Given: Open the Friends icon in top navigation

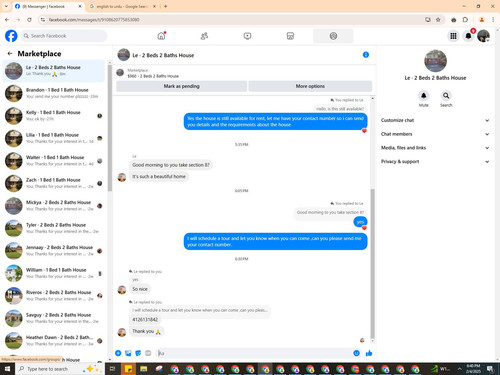Looking at the screenshot, I should [x=204, y=36].
